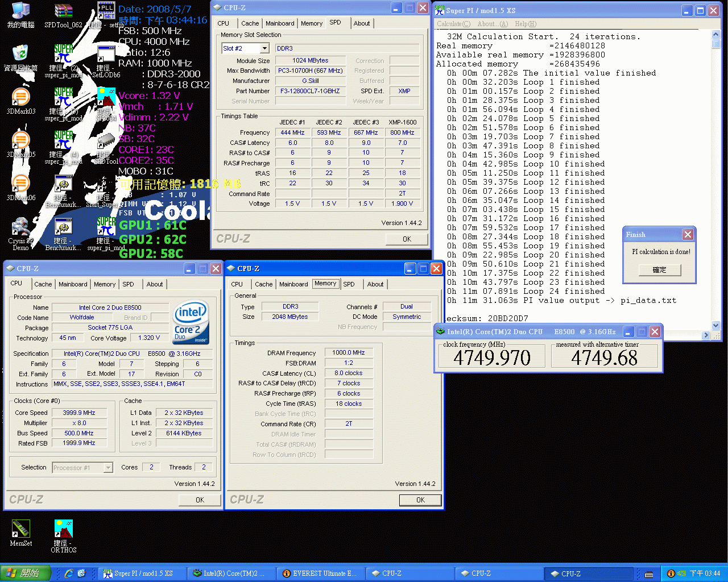Open About...(A) menu in Super PI
This screenshot has height=582, width=728.
[x=493, y=24]
